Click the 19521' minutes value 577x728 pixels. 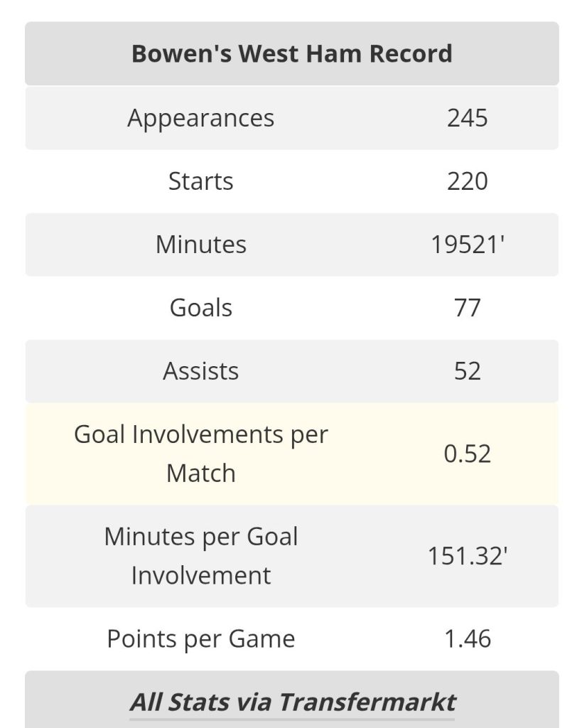(x=468, y=245)
